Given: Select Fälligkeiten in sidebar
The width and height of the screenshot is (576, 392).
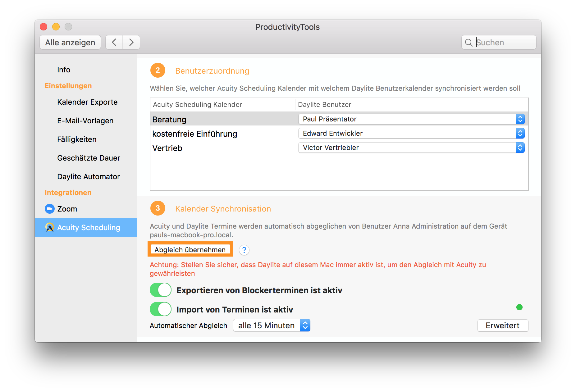Looking at the screenshot, I should point(77,139).
